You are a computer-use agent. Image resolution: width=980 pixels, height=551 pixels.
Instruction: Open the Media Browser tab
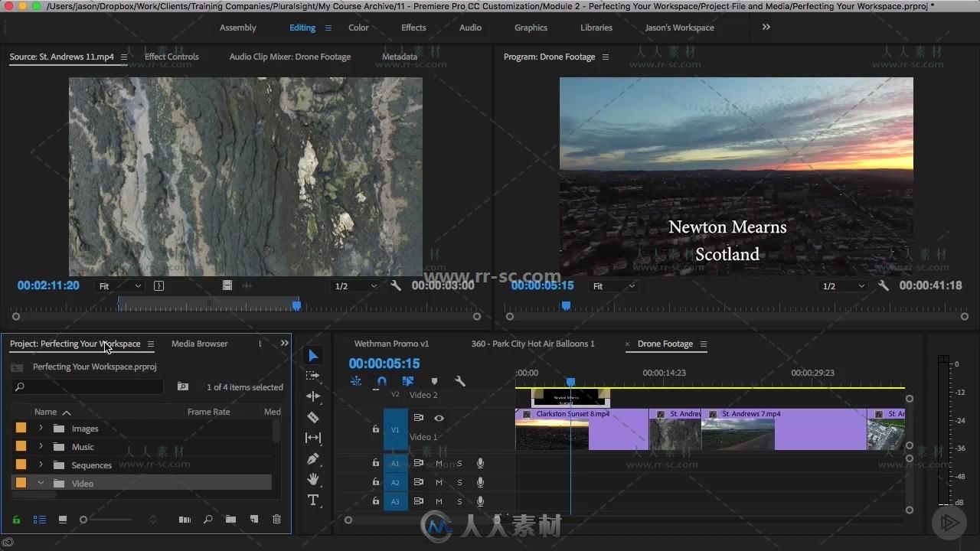tap(200, 344)
